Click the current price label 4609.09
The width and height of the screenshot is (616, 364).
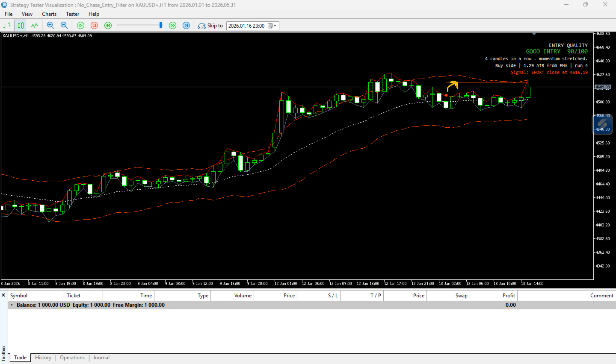(x=602, y=87)
